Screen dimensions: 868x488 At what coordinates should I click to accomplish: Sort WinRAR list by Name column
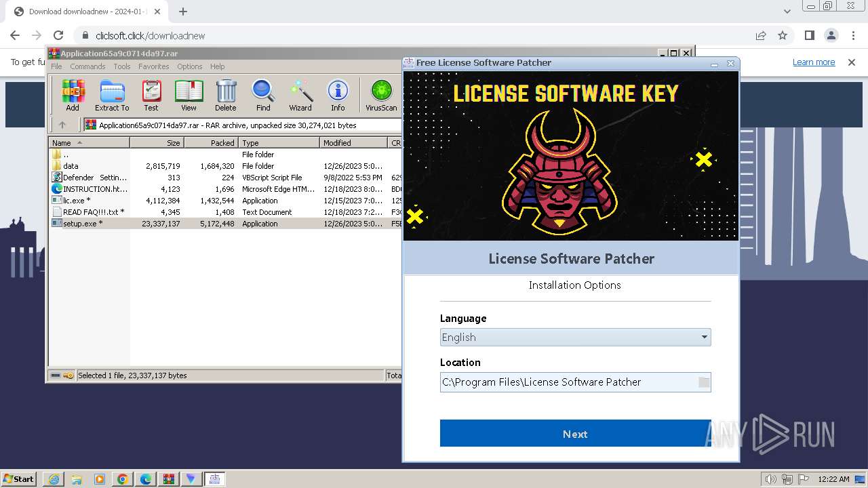tap(89, 142)
